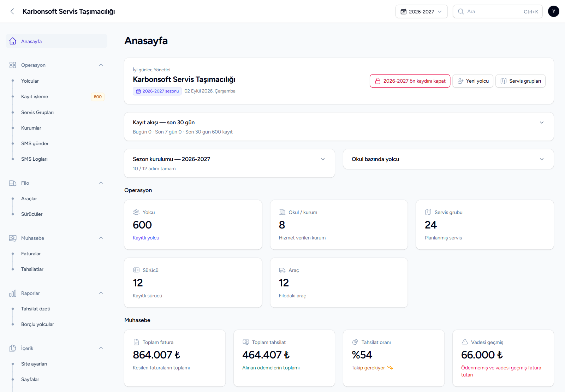The image size is (565, 392).
Task: Open the Vadesi geçmiş 66.000 ₺ card
Action: coord(503,358)
